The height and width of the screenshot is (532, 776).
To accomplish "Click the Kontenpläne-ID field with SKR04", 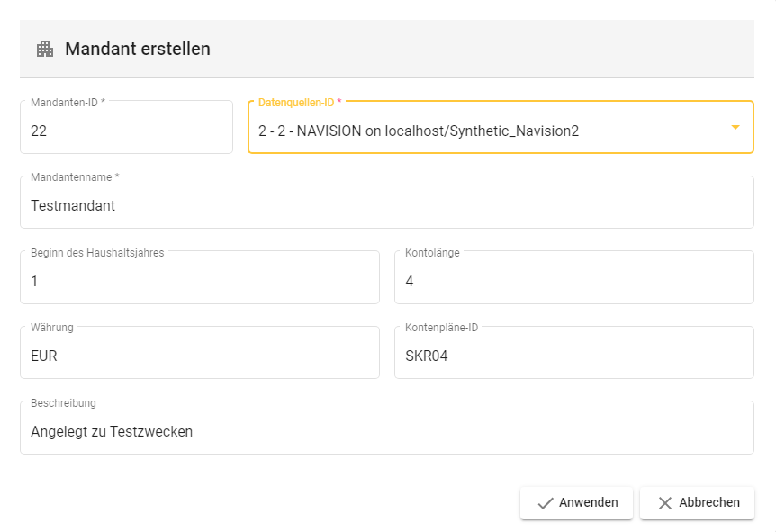I will [573, 356].
